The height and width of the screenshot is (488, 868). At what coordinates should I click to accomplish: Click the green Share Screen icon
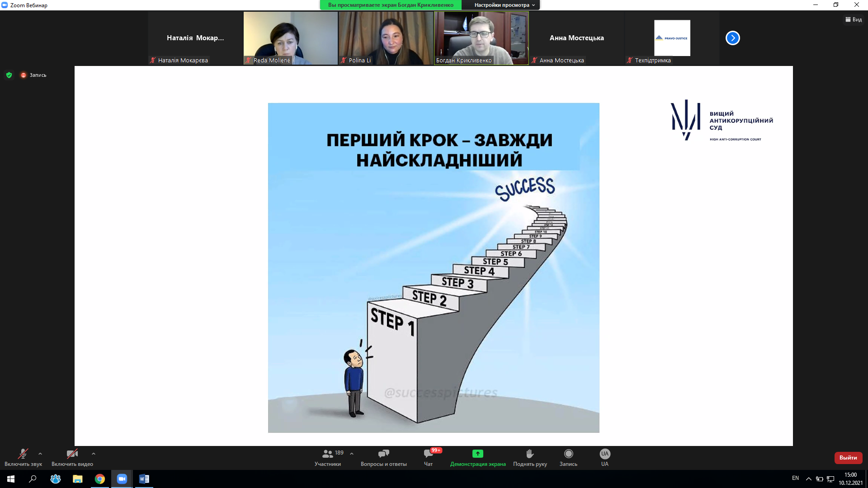pyautogui.click(x=478, y=454)
